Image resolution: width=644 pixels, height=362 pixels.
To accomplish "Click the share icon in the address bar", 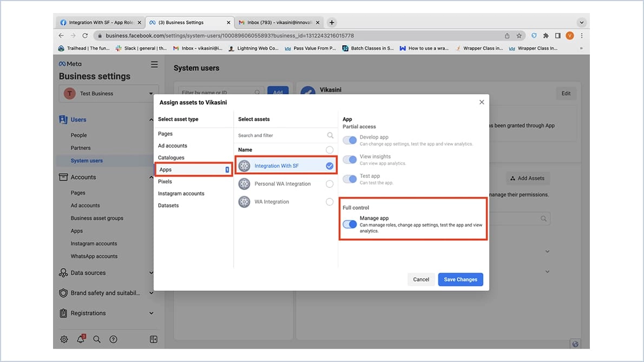I will [x=507, y=36].
